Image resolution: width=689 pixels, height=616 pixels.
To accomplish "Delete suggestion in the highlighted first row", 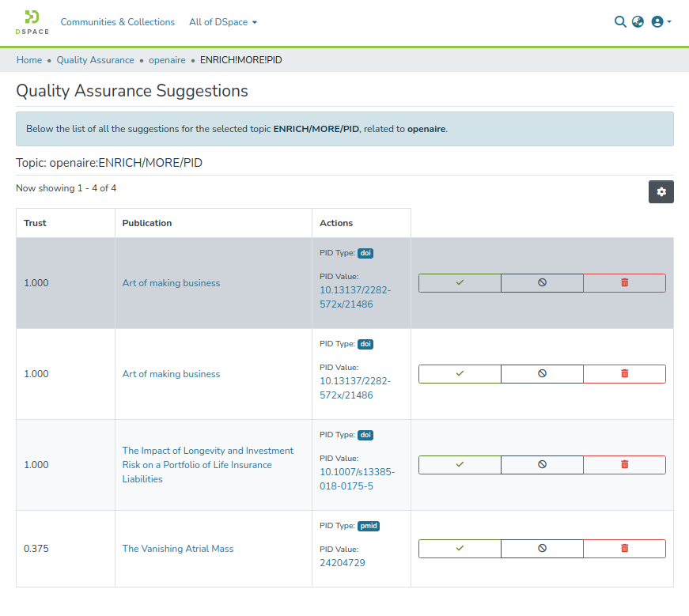I will click(624, 283).
